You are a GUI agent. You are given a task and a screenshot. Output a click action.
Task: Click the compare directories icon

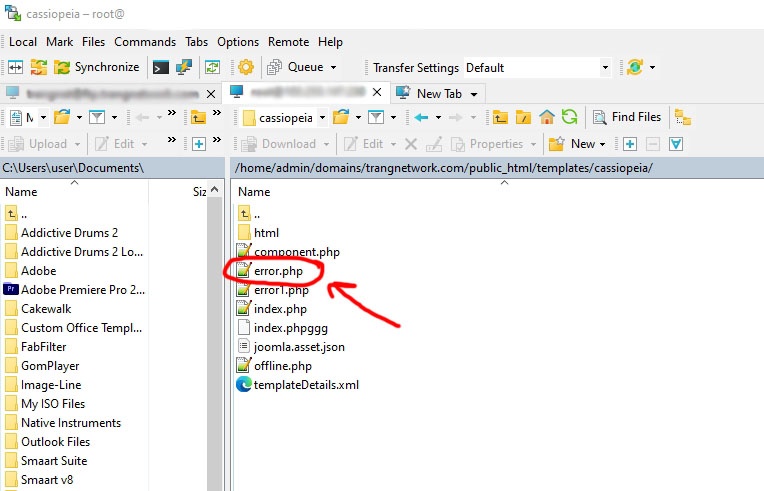pyautogui.click(x=16, y=67)
